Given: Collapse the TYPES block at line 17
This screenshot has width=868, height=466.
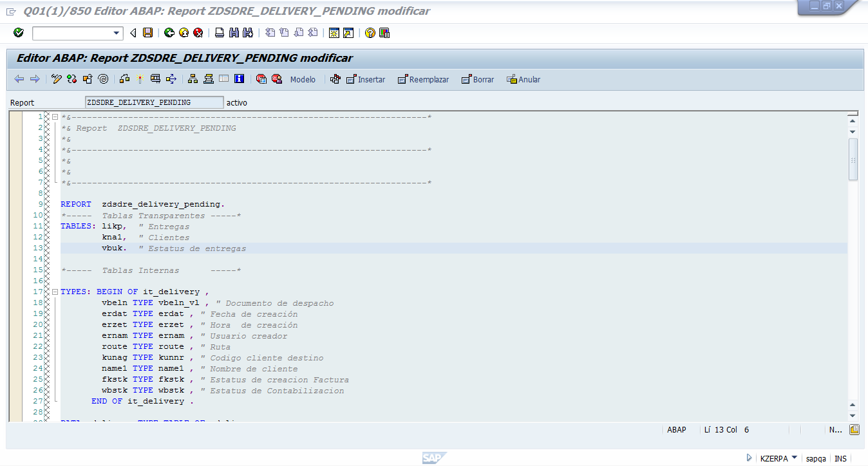Looking at the screenshot, I should (55, 291).
